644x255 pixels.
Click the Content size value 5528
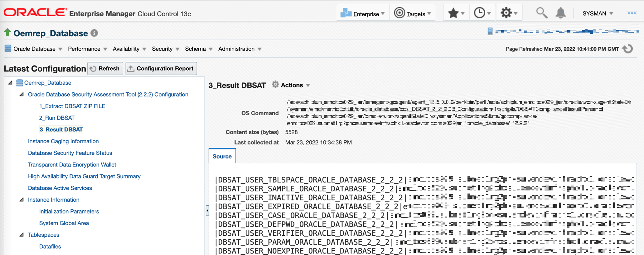(291, 132)
